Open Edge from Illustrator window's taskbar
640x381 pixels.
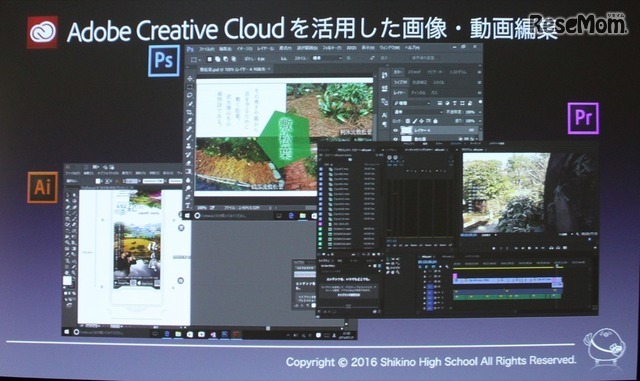pyautogui.click(x=167, y=334)
